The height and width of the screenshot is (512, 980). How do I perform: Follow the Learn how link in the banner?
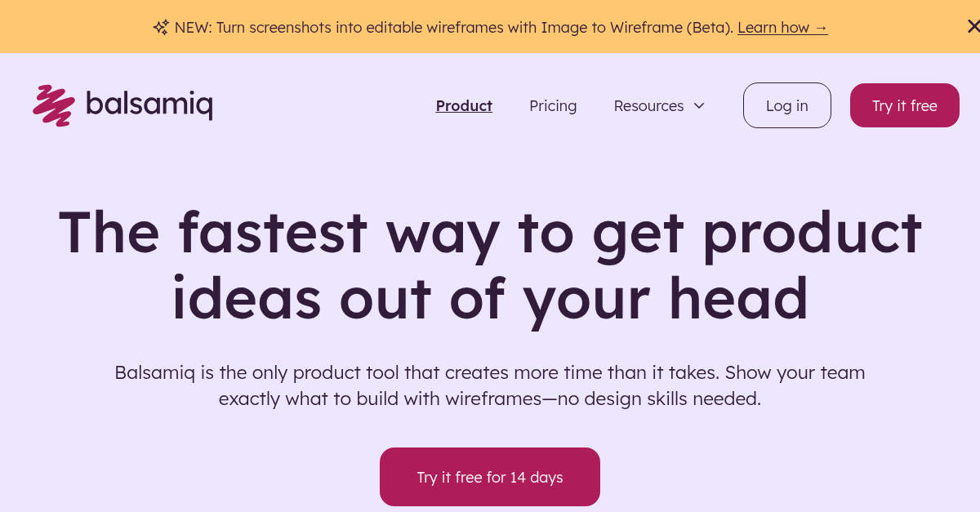coord(773,27)
